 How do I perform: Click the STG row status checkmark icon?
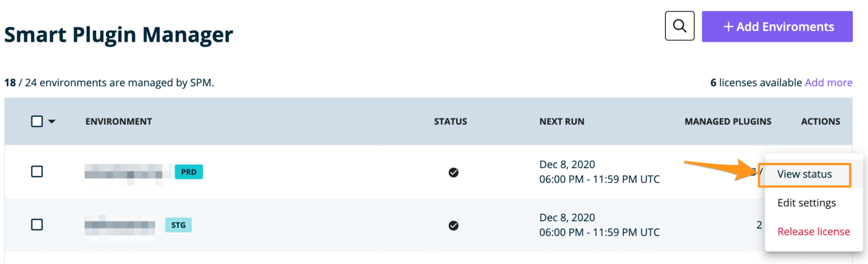[453, 226]
